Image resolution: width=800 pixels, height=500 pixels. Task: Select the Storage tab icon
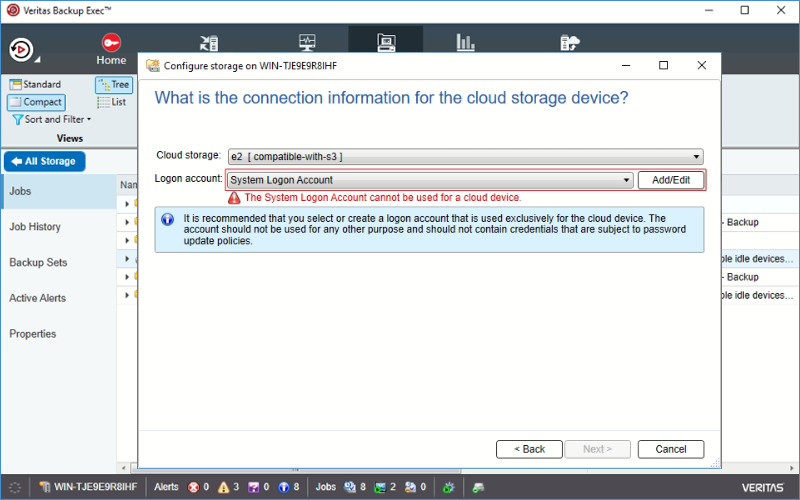click(x=386, y=42)
